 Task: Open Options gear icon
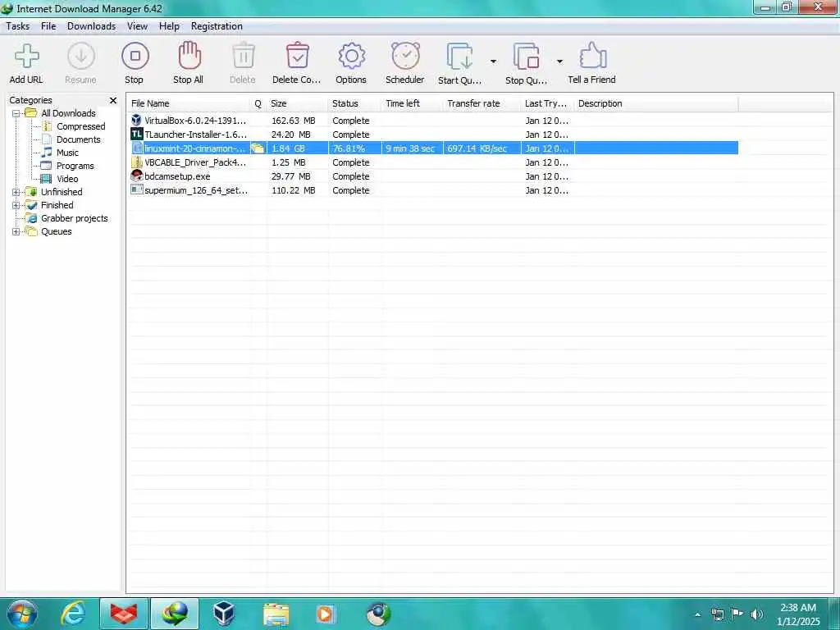coord(351,56)
